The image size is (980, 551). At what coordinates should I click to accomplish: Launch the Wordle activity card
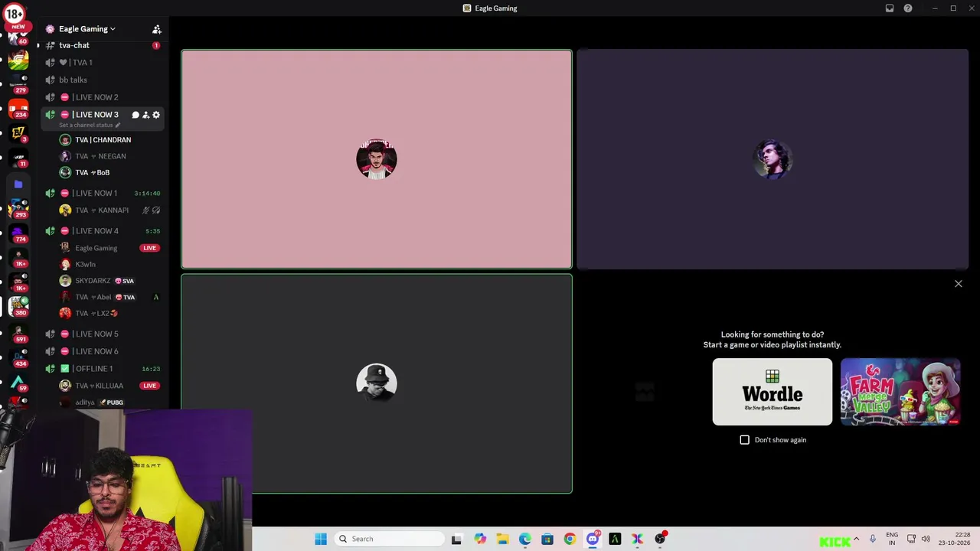coord(772,391)
